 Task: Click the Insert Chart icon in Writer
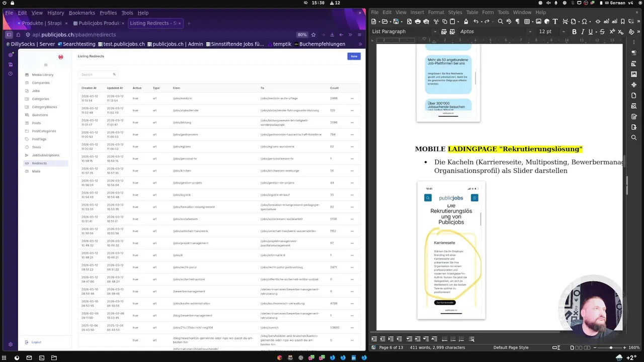click(x=546, y=22)
